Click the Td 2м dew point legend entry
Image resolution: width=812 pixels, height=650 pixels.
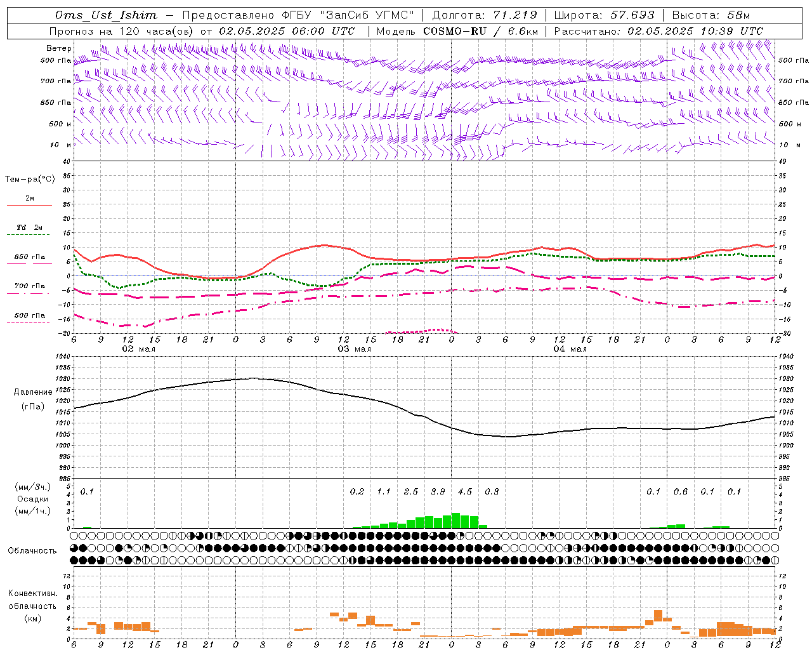[x=30, y=227]
